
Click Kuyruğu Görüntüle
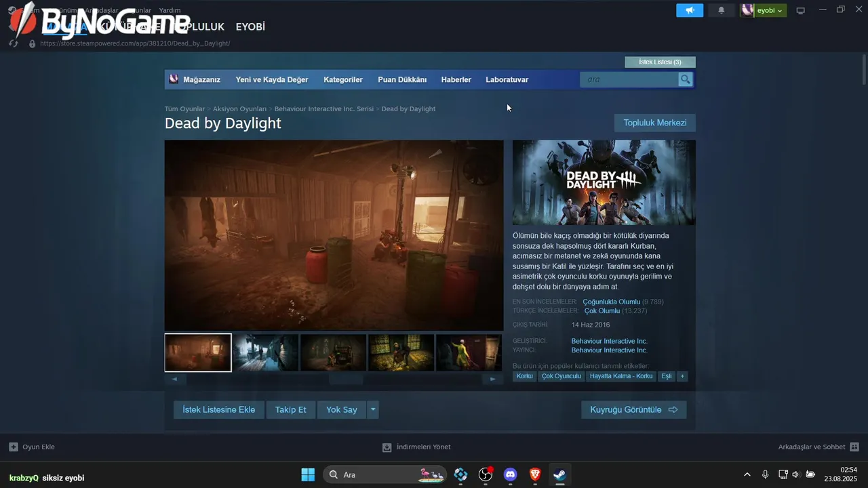tap(634, 409)
